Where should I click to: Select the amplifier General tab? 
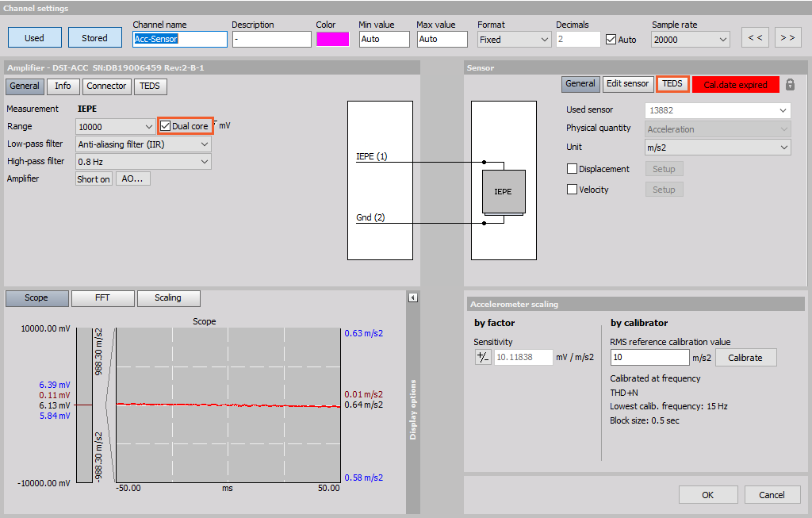25,86
